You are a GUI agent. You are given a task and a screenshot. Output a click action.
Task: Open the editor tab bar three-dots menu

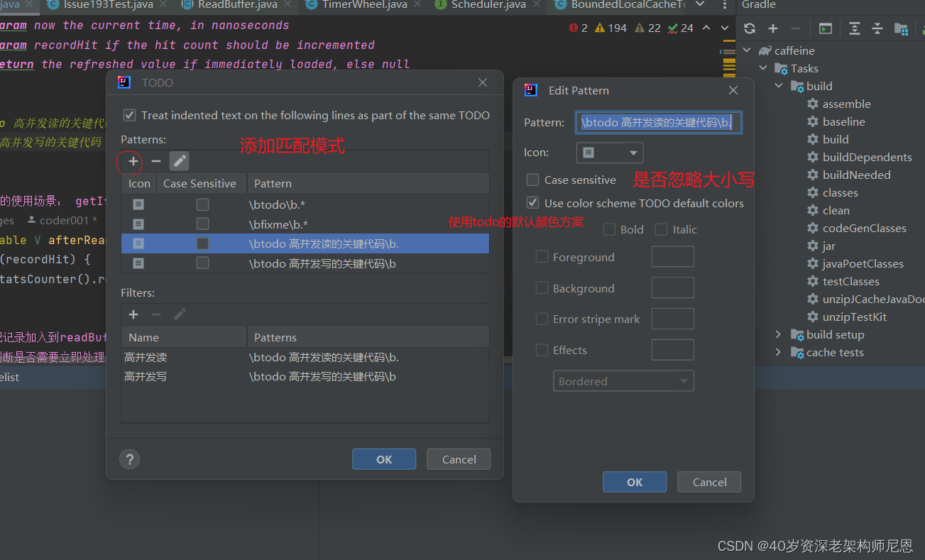[x=725, y=5]
